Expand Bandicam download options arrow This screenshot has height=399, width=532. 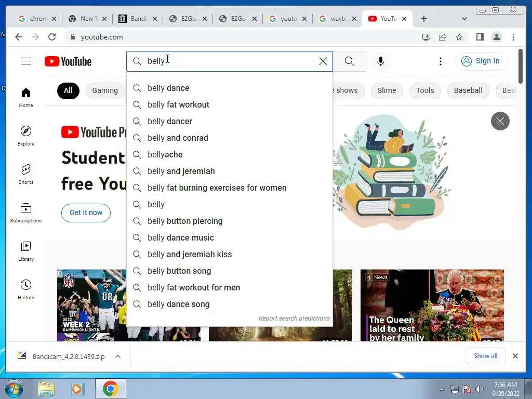click(x=118, y=356)
